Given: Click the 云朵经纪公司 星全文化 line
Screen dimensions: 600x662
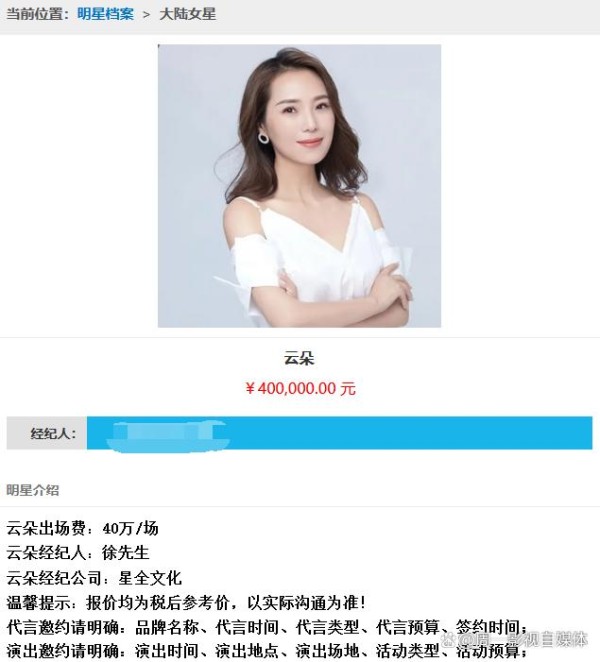Looking at the screenshot, I should (94, 578).
